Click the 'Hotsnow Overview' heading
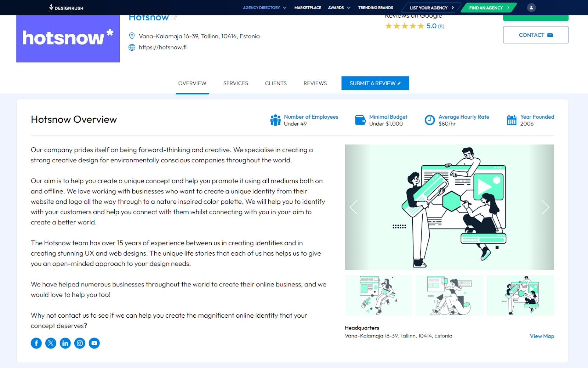Image resolution: width=588 pixels, height=368 pixels. coord(74,119)
